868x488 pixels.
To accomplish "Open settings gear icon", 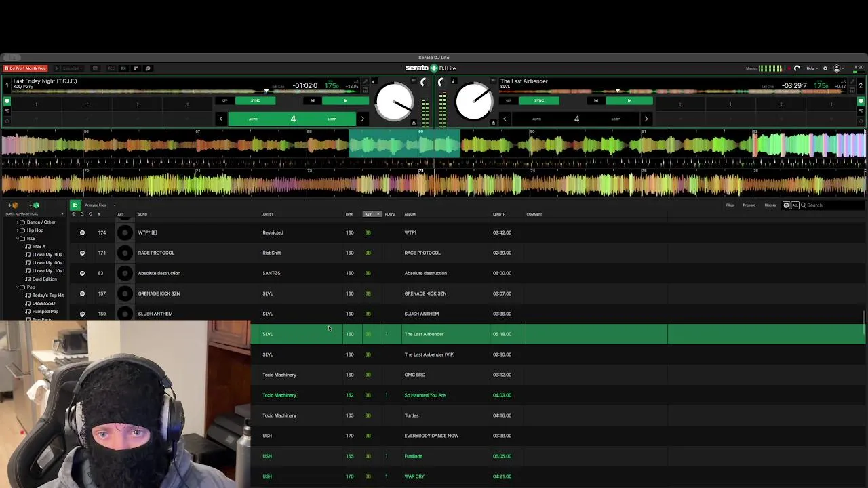I will [825, 68].
